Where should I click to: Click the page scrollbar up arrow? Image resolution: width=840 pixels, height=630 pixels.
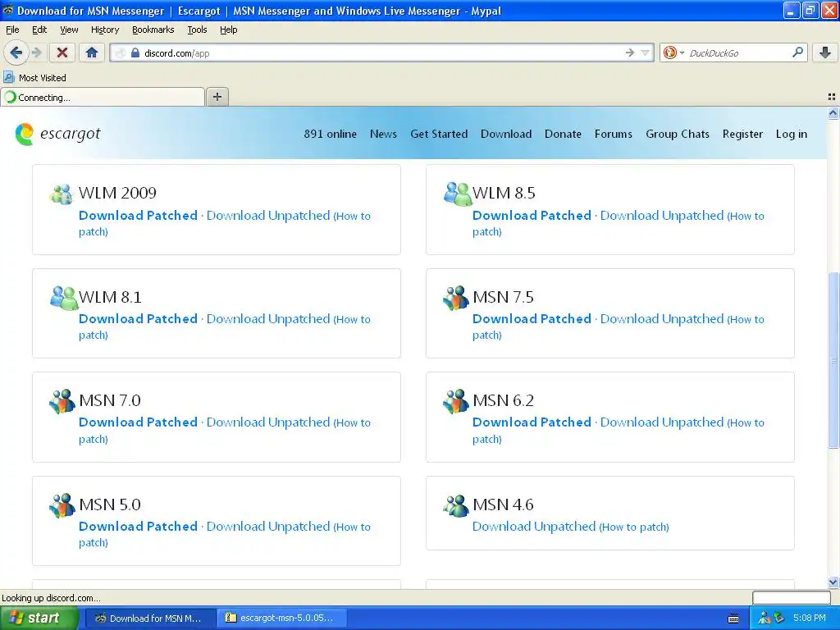tap(833, 113)
